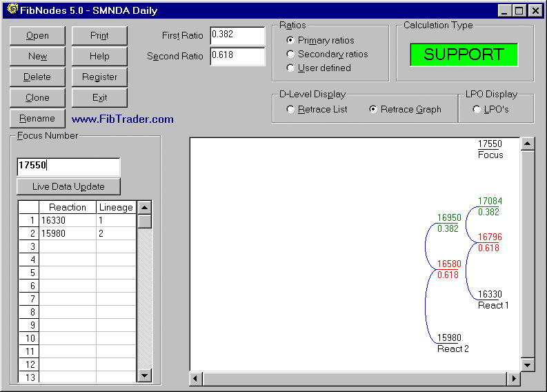Screen dimensions: 547x392
Task: Click the Print button
Action: [99, 36]
